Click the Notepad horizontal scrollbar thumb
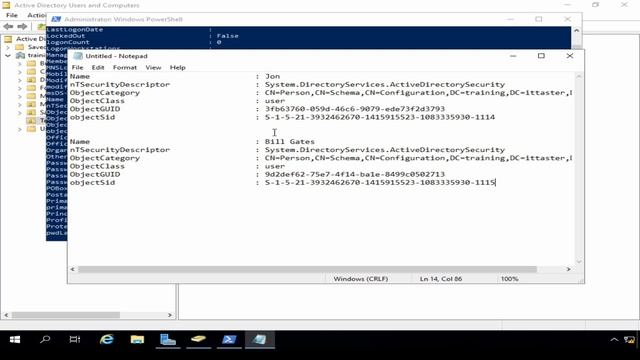 click(307, 269)
